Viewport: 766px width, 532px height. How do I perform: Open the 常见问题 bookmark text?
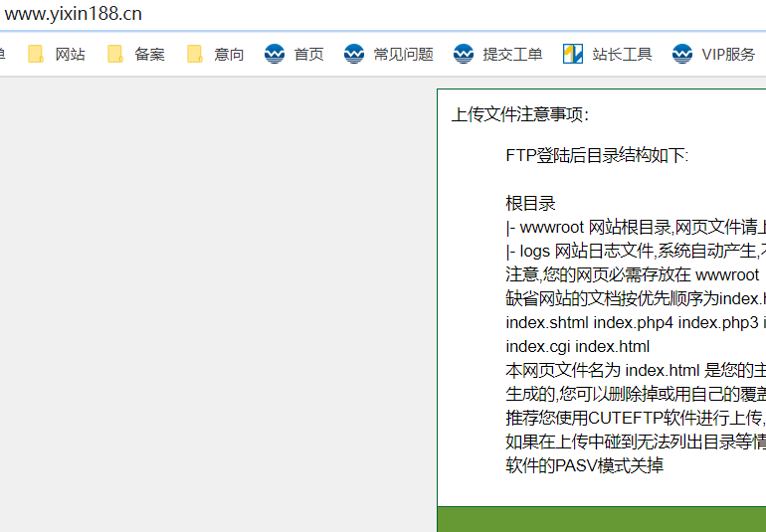403,55
